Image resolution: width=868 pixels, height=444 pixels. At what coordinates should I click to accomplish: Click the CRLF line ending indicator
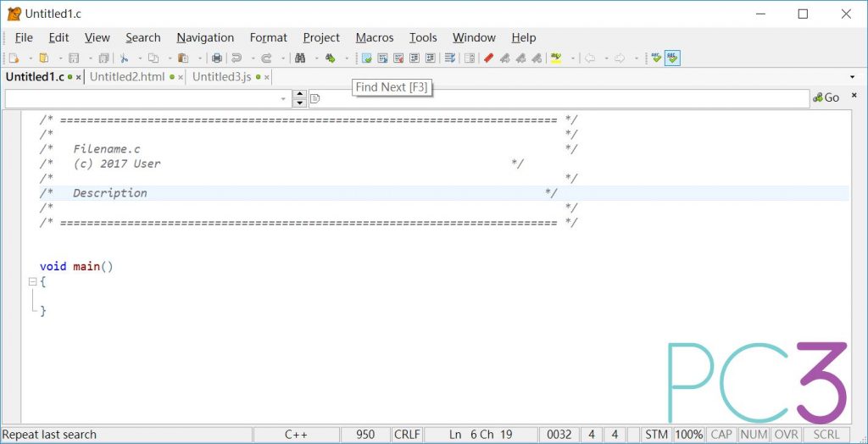pos(407,435)
